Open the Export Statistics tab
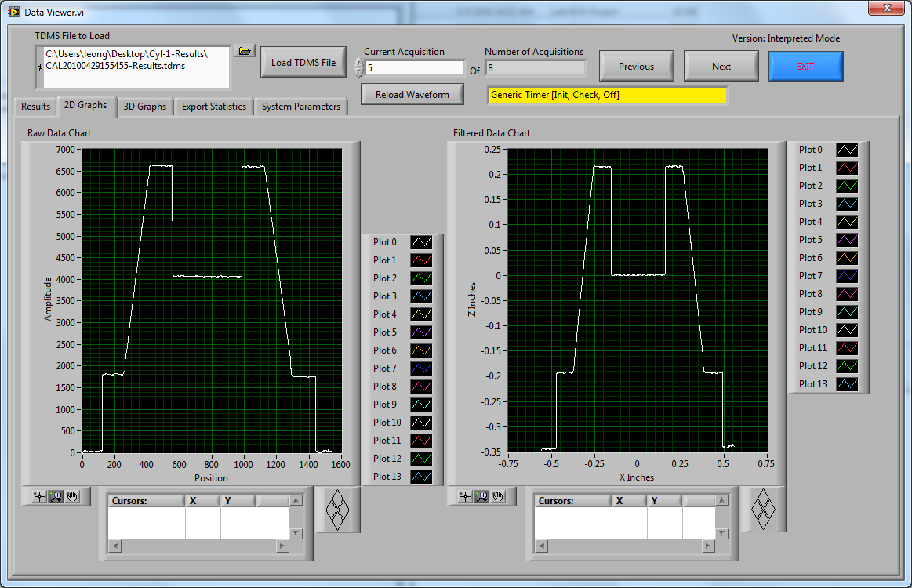 pos(214,107)
